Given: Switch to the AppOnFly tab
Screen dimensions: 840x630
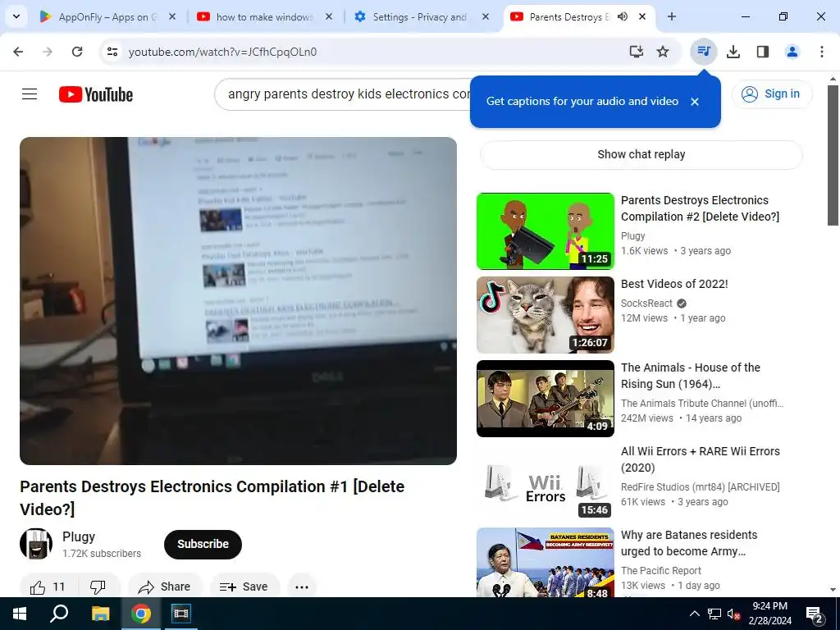Looking at the screenshot, I should 107,16.
